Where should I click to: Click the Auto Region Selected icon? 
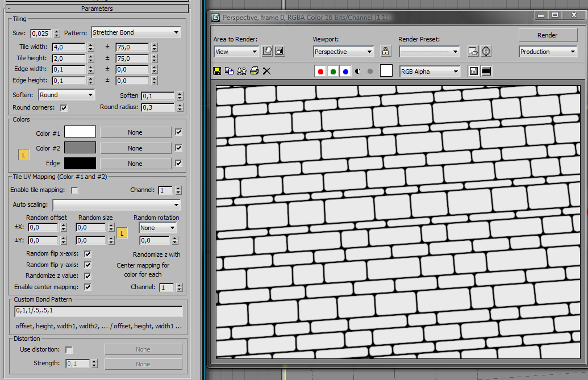click(280, 51)
